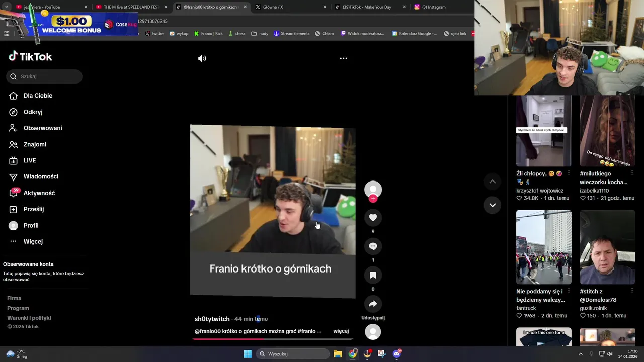Open options for Nie poddamy się video card
The image size is (644, 362).
point(569,291)
